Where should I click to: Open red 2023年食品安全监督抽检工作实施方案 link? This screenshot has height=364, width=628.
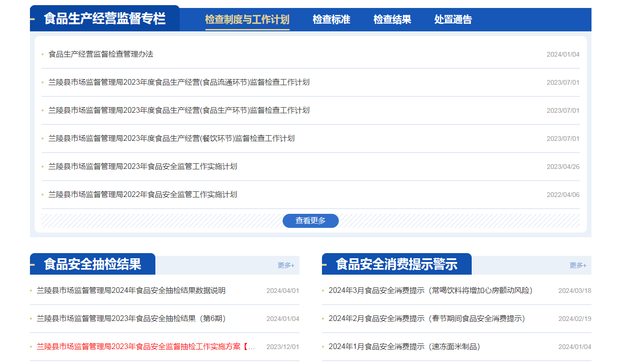tap(146, 347)
